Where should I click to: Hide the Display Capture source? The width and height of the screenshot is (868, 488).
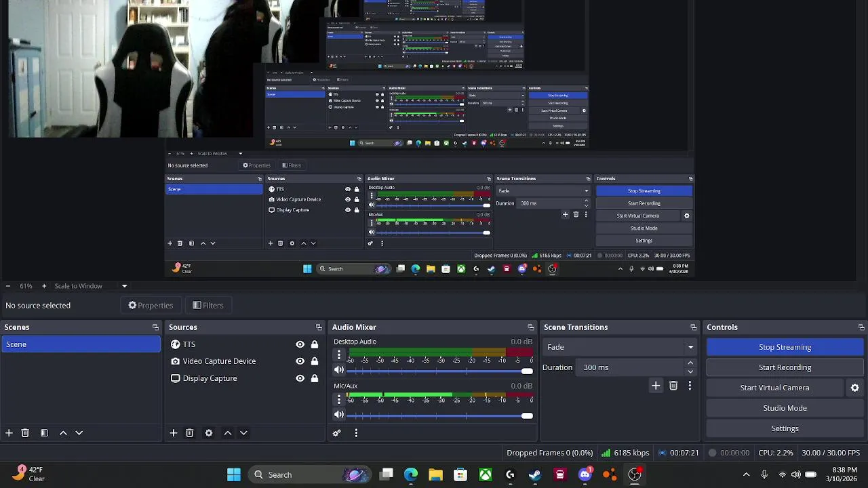(x=300, y=378)
